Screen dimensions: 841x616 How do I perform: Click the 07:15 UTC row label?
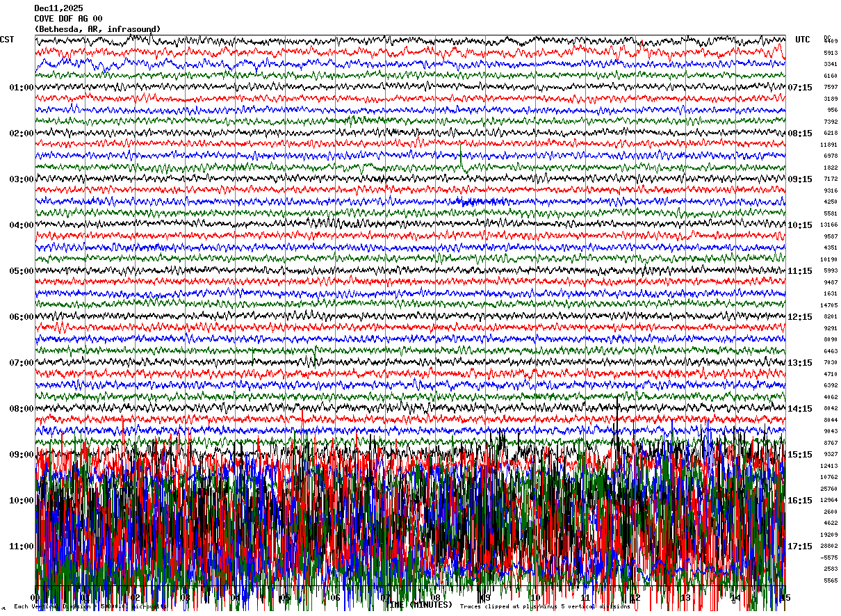tap(800, 88)
